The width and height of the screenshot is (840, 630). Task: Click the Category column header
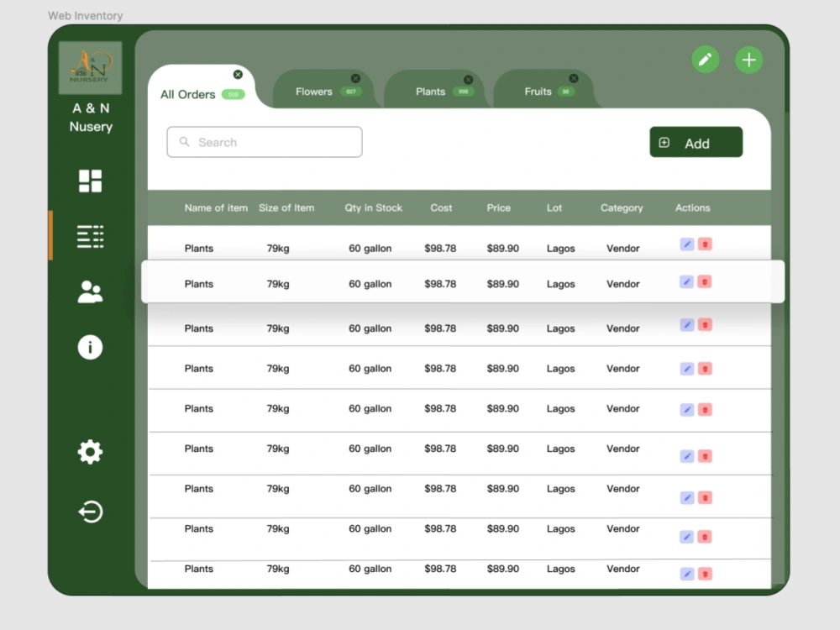coord(622,207)
